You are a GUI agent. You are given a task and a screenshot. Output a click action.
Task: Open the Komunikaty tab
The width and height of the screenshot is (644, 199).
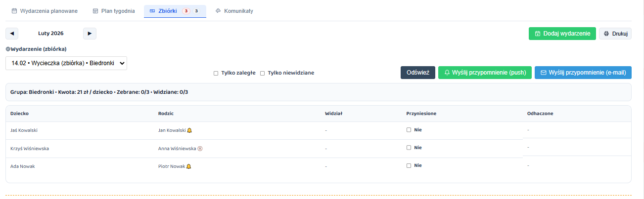coord(234,11)
